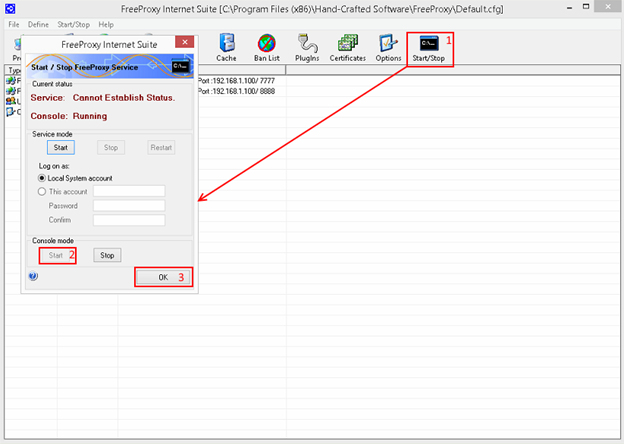The image size is (624, 444).
Task: Click Service mode Start button
Action: click(60, 148)
